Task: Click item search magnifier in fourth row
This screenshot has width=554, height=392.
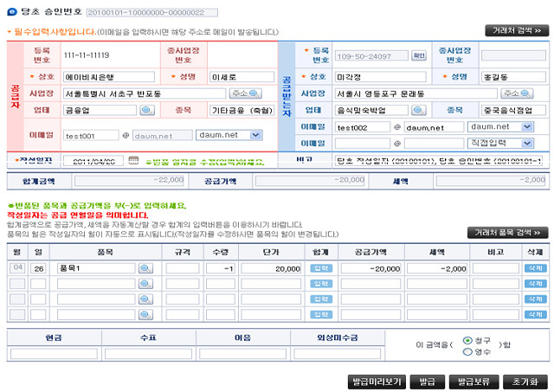Action: pyautogui.click(x=145, y=314)
